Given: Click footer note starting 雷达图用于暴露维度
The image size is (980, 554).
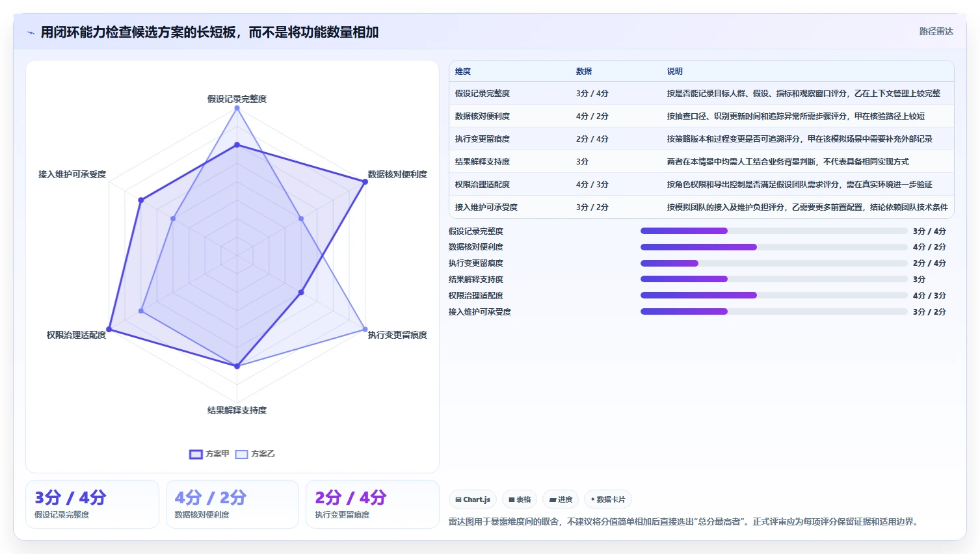Looking at the screenshot, I should click(x=685, y=521).
